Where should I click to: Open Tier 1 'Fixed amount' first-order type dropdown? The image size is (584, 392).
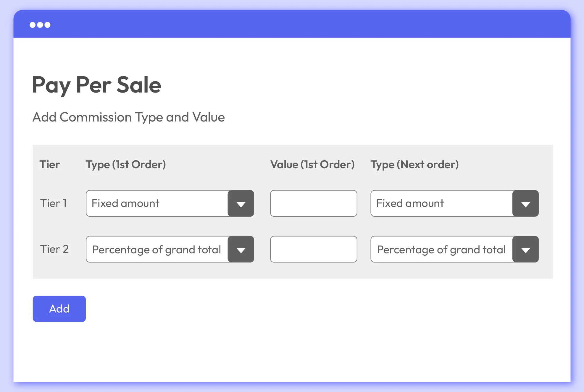pyautogui.click(x=157, y=203)
